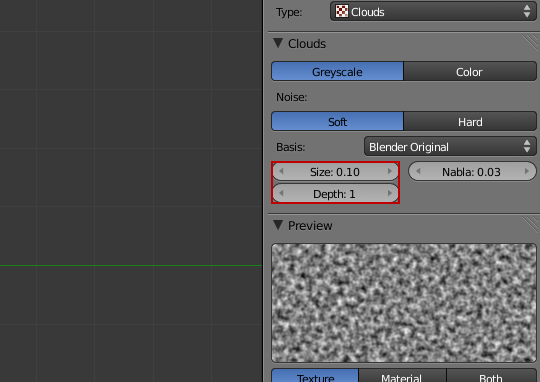The image size is (540, 382).
Task: Select the Greyscale cloud option
Action: (x=337, y=72)
